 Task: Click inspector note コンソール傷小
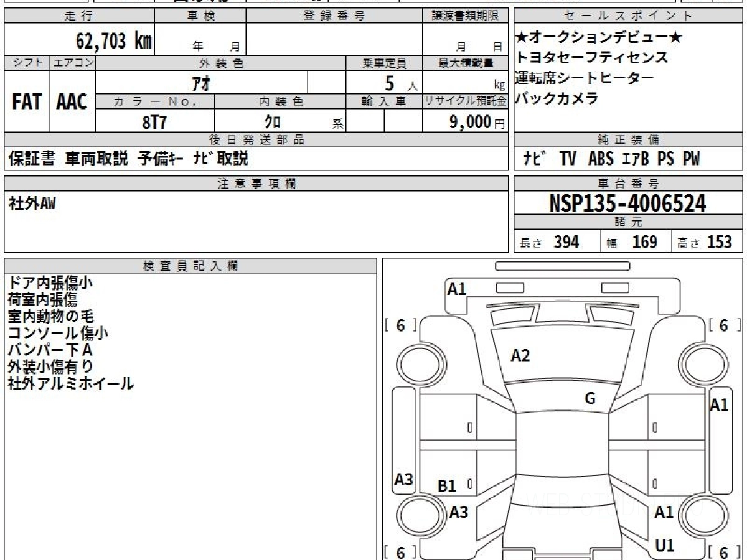point(58,333)
